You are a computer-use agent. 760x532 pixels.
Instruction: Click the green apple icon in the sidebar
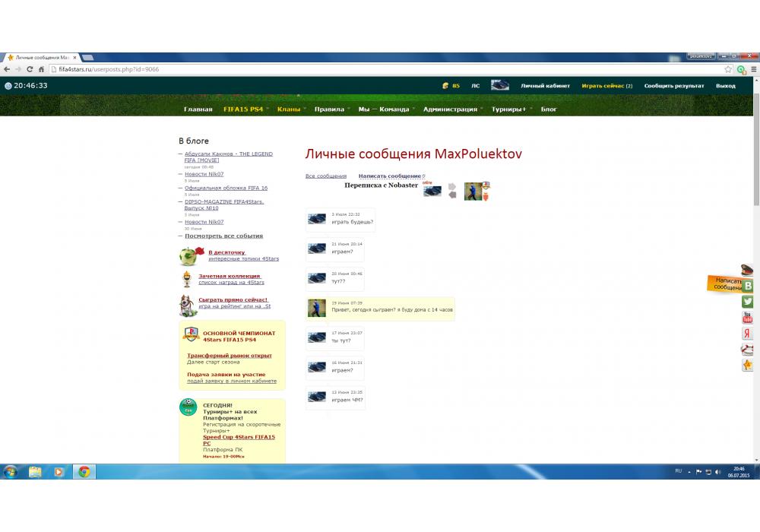click(x=190, y=255)
